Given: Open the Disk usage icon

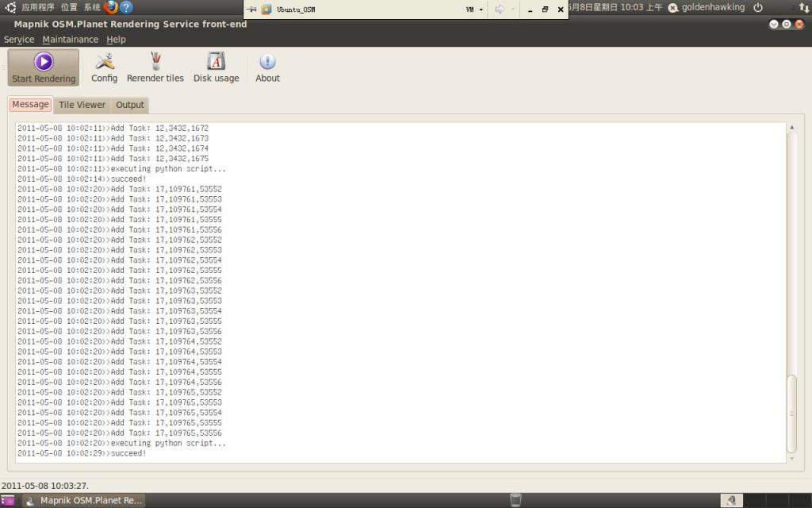Looking at the screenshot, I should [216, 61].
